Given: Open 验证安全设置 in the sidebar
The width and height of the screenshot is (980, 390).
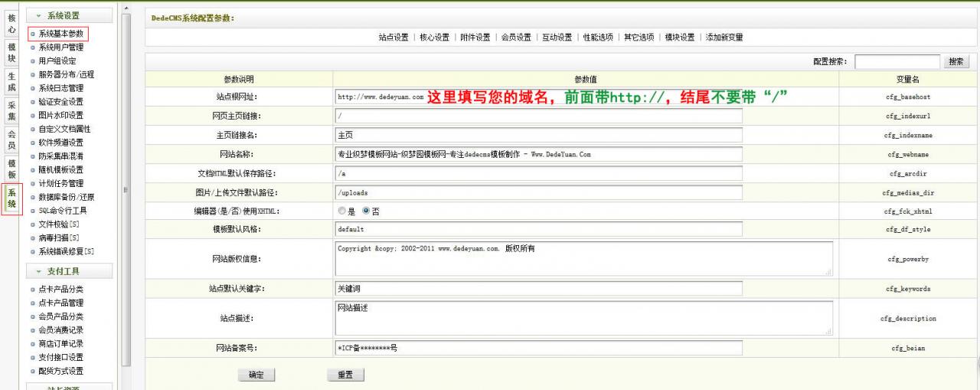Looking at the screenshot, I should (x=61, y=102).
